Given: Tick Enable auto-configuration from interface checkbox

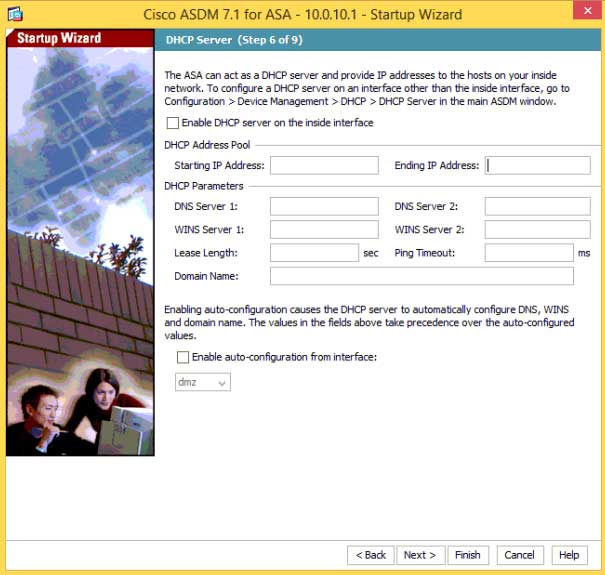Looking at the screenshot, I should (183, 357).
